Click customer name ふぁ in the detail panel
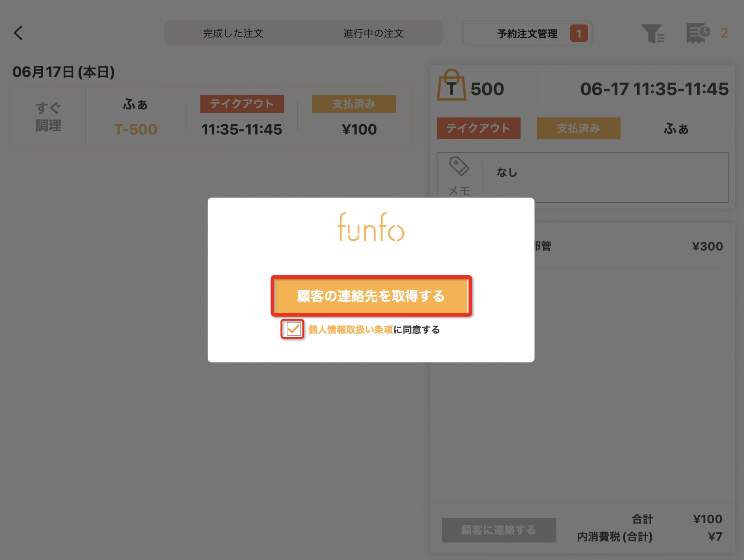Viewport: 744px width, 560px height. coord(676,128)
